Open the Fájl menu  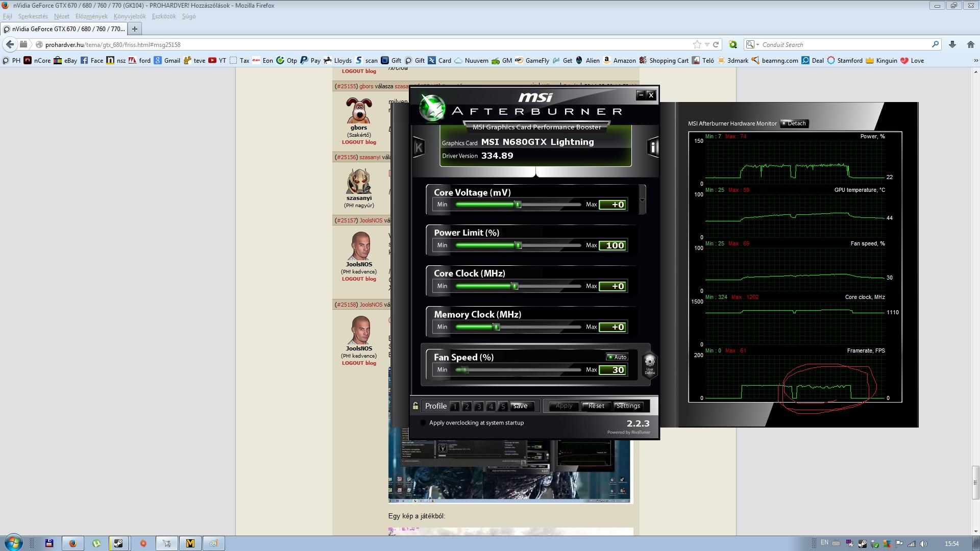(x=7, y=16)
